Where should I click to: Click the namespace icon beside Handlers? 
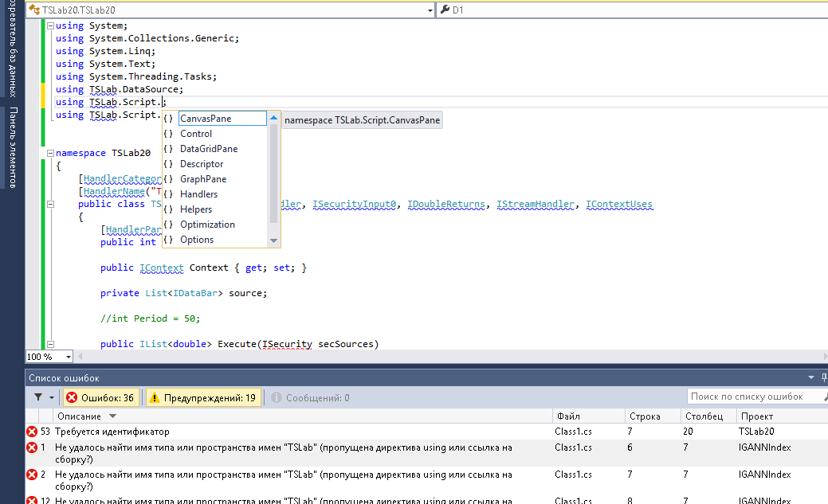point(168,194)
